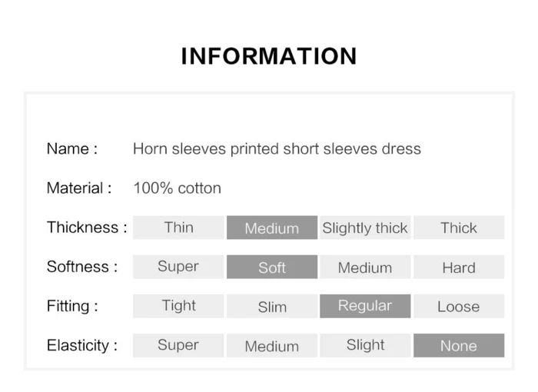Choose the Medium thickness option
The image size is (538, 392).
pyautogui.click(x=271, y=228)
